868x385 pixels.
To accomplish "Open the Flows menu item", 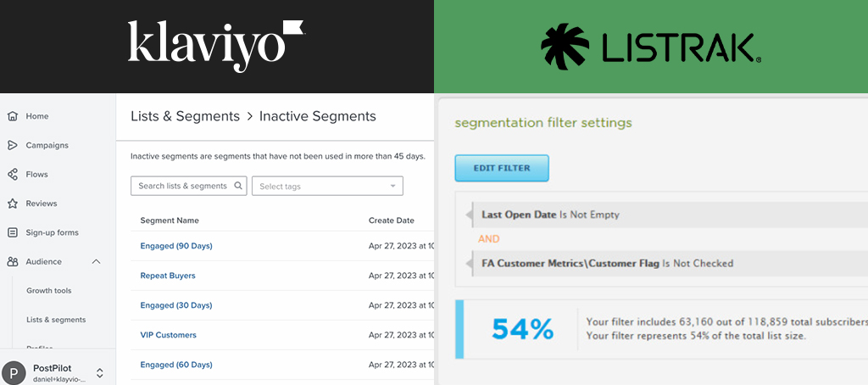I will 37,175.
